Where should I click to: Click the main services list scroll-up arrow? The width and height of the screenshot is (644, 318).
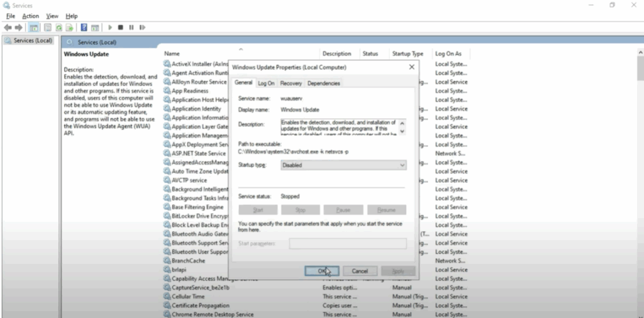(641, 53)
